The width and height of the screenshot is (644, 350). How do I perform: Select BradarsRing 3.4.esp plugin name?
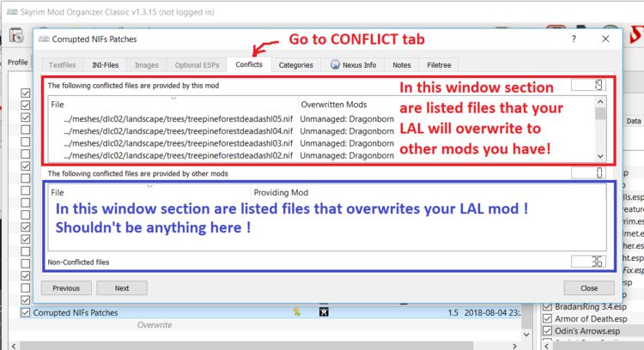(591, 307)
